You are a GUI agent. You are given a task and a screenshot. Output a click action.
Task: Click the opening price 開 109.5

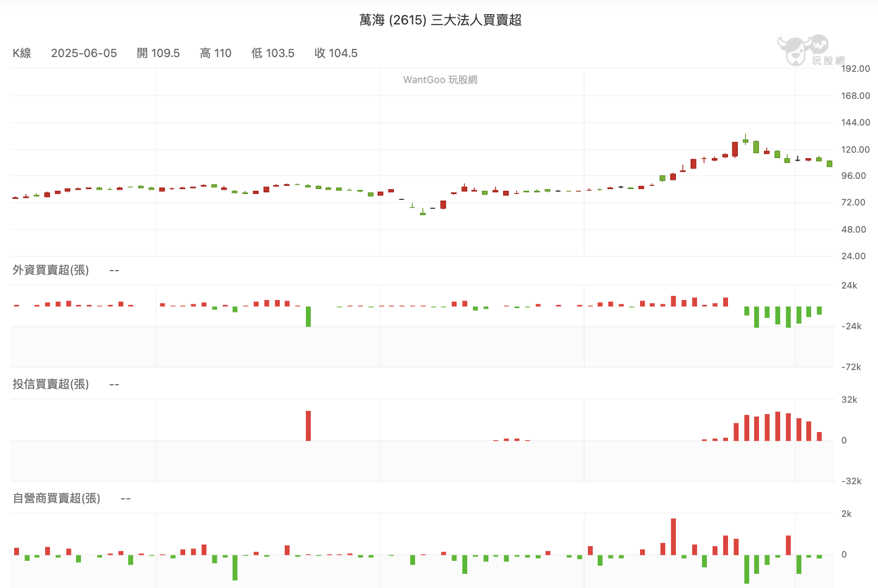(158, 53)
